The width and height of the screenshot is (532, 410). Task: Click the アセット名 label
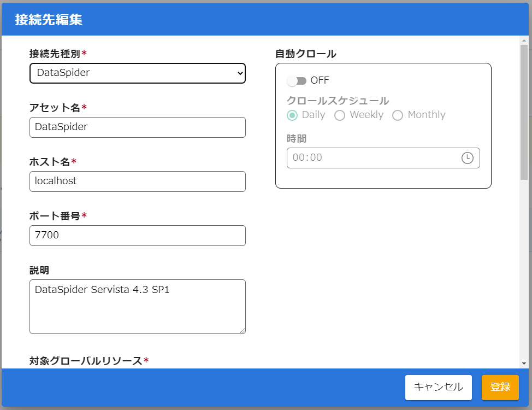(x=55, y=108)
